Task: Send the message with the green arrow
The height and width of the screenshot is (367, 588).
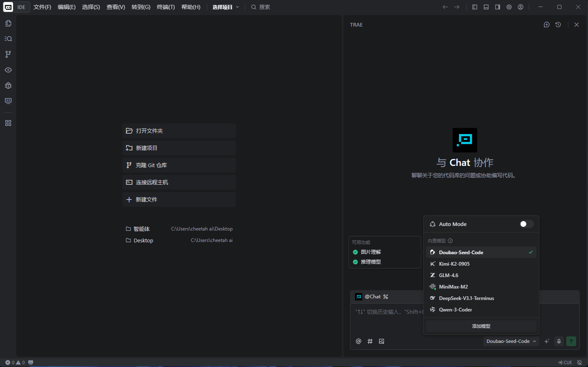Action: 571,341
